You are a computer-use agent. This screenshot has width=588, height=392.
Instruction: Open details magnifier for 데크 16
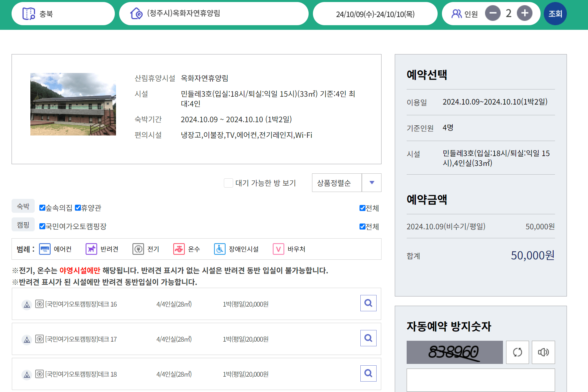click(x=368, y=303)
